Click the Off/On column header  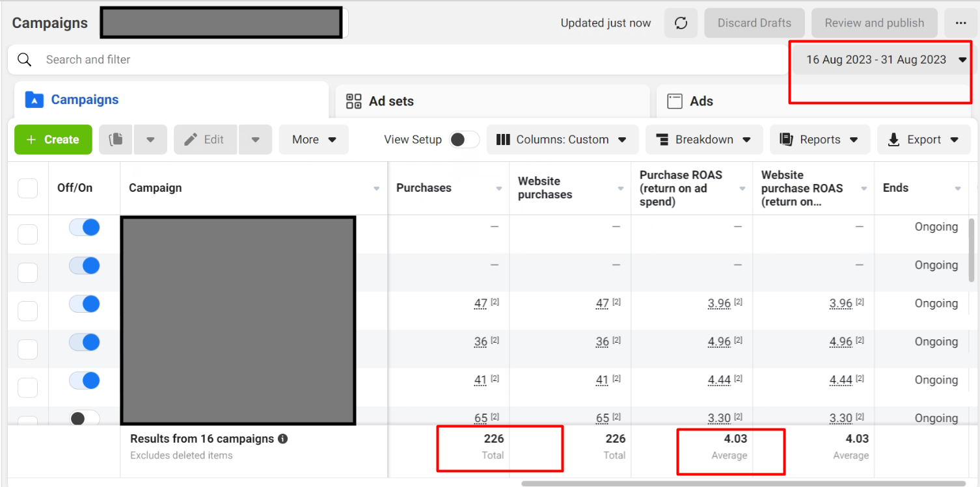pyautogui.click(x=75, y=188)
